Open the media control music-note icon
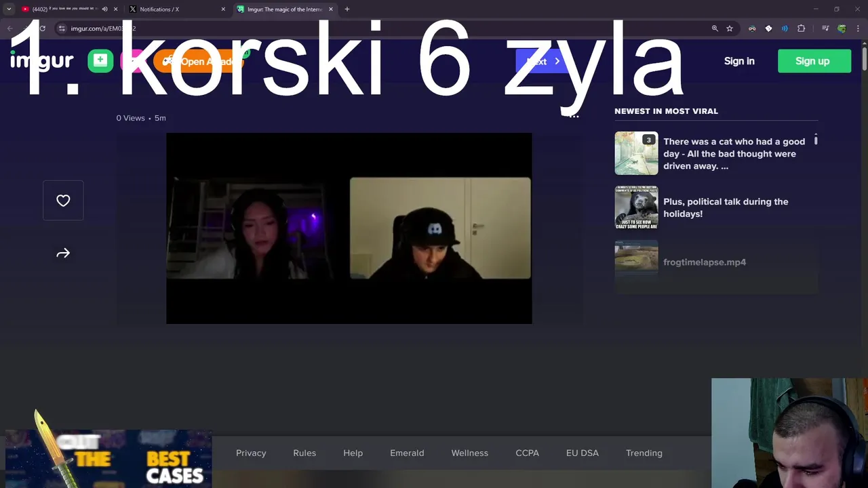The image size is (868, 488). click(x=825, y=28)
